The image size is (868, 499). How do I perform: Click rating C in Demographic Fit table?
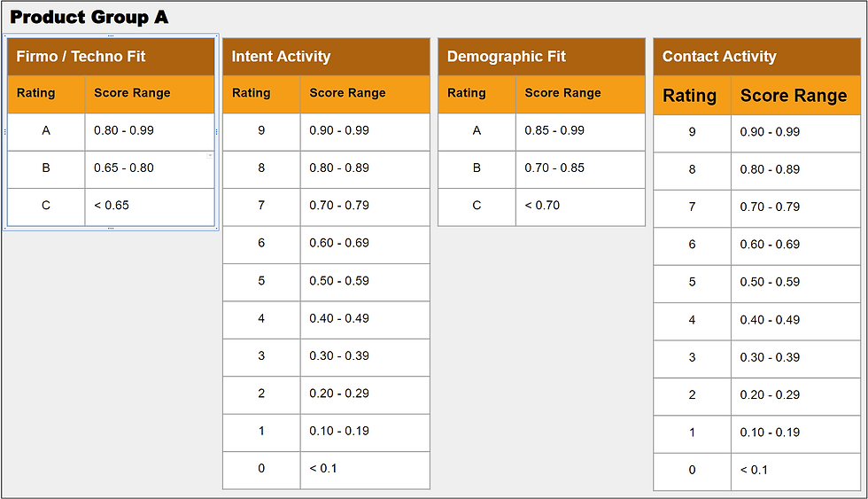coord(477,207)
